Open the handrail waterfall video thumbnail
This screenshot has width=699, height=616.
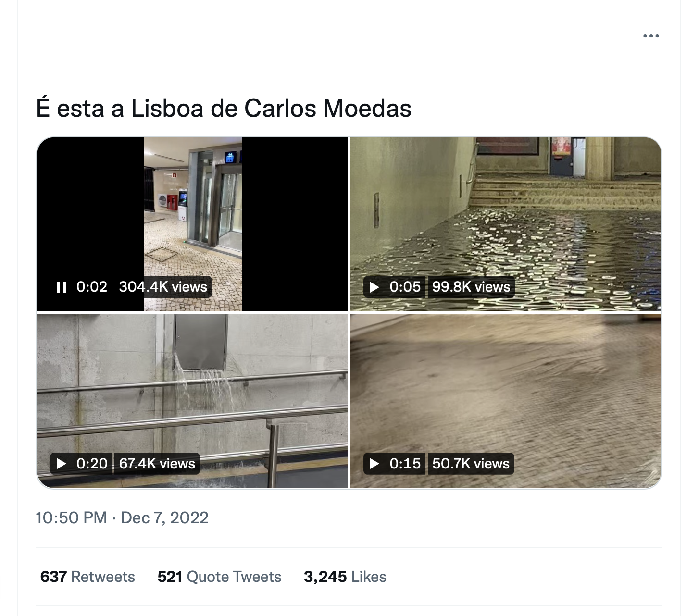(192, 401)
